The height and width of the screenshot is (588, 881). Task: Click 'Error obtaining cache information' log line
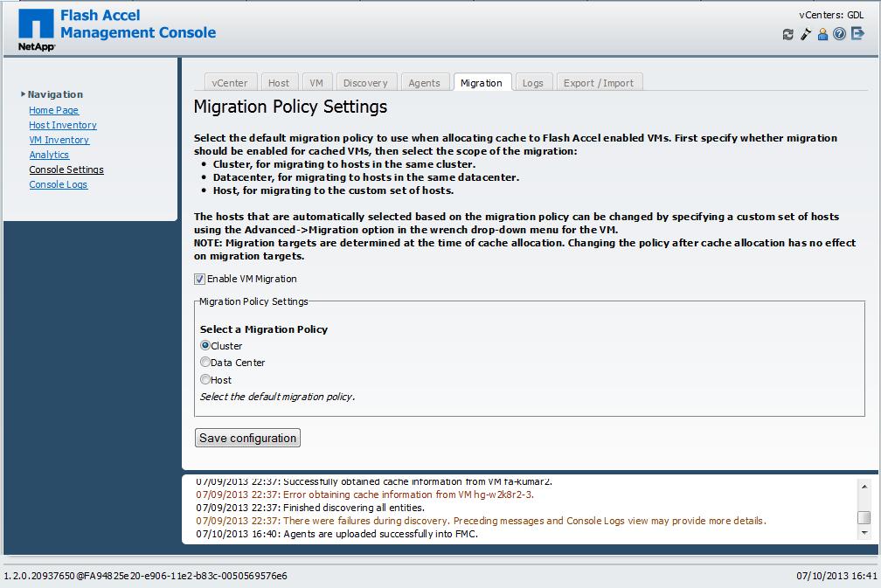pos(365,495)
